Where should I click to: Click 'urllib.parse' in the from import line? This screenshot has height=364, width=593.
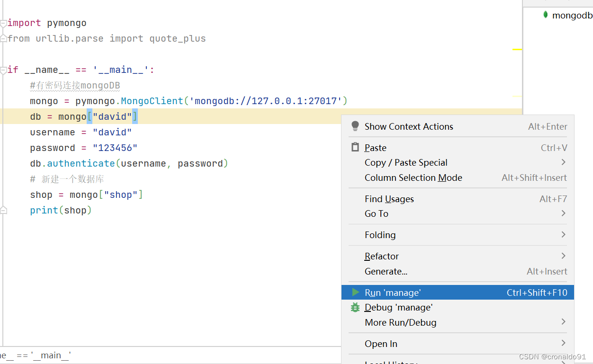point(70,39)
